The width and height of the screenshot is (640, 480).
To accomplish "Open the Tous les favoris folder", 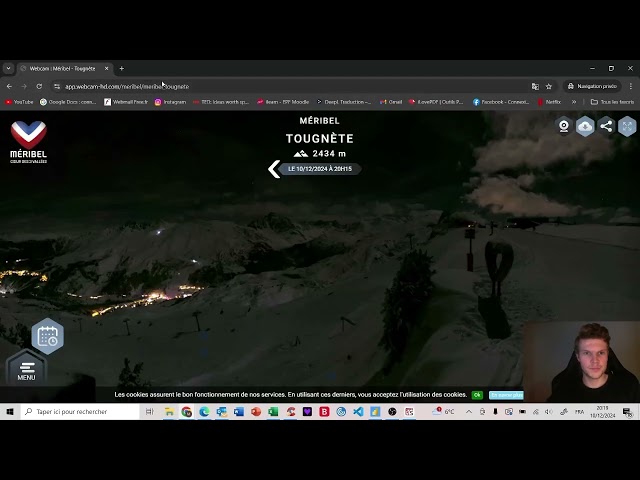I will 612,102.
